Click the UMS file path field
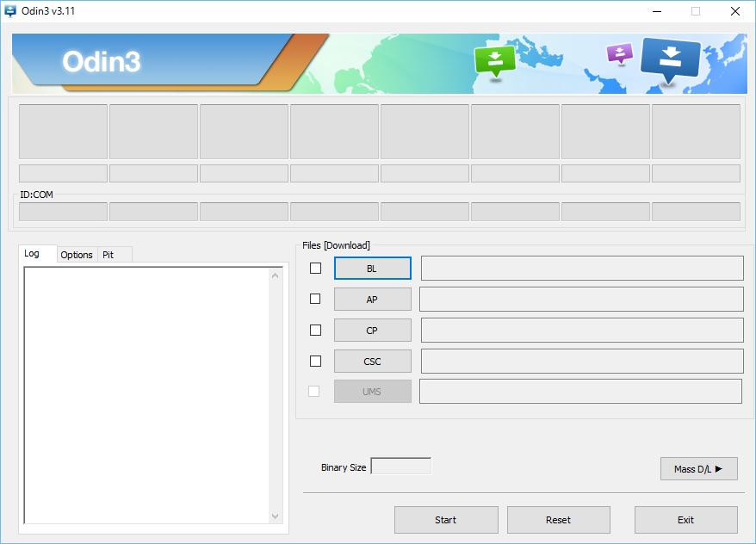The image size is (756, 544). (581, 391)
